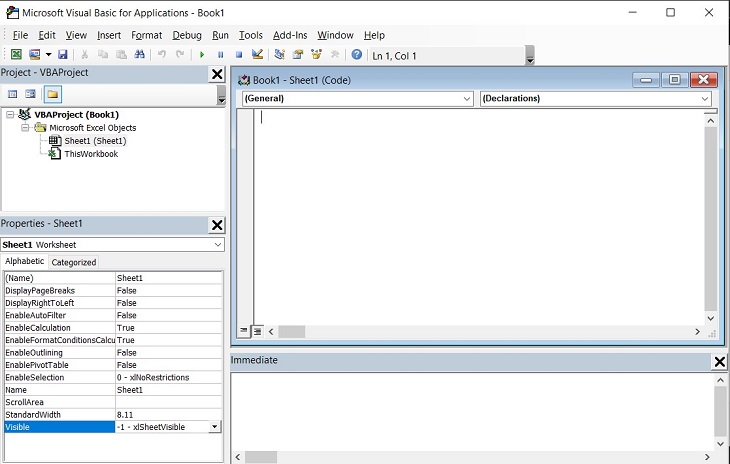
Task: Run macro with green play icon
Action: tap(202, 54)
